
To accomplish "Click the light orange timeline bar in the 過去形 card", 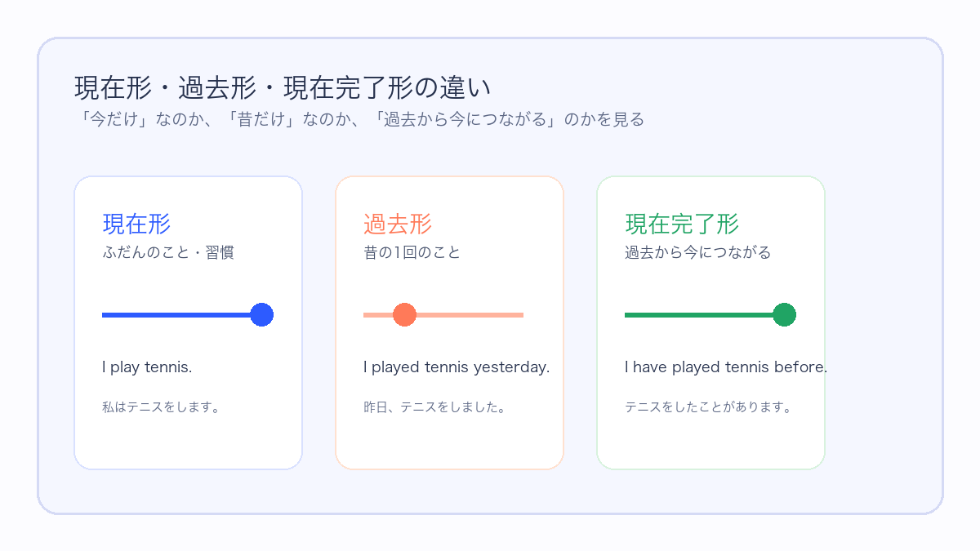I will point(474,314).
